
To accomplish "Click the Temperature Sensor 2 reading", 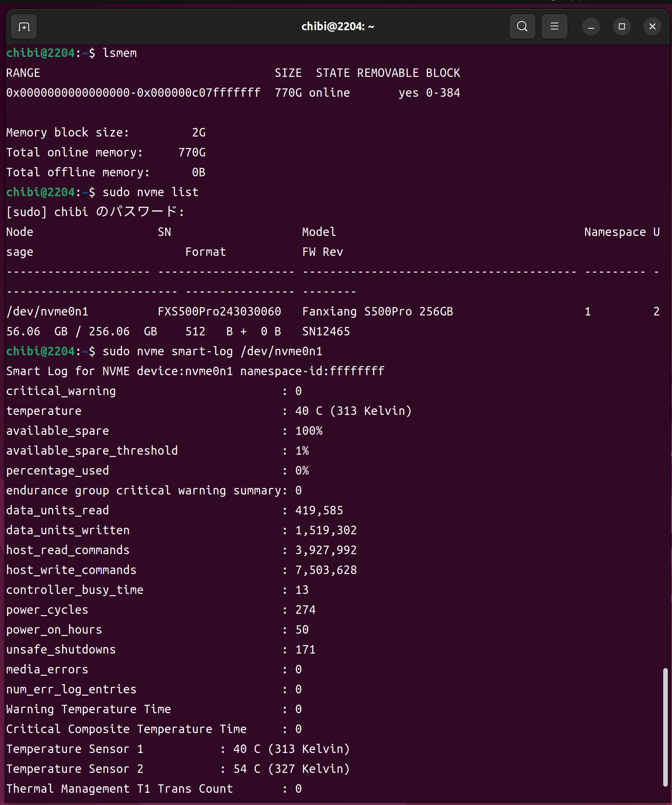I will [x=291, y=769].
